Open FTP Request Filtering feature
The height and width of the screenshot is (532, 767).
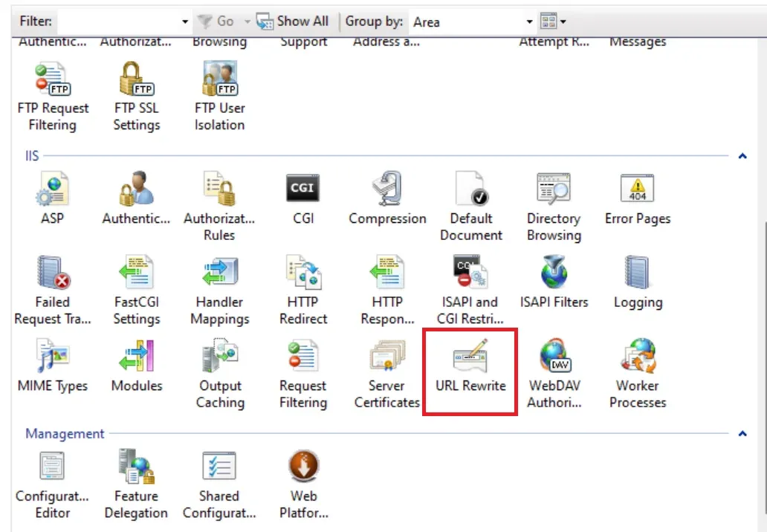click(x=53, y=97)
